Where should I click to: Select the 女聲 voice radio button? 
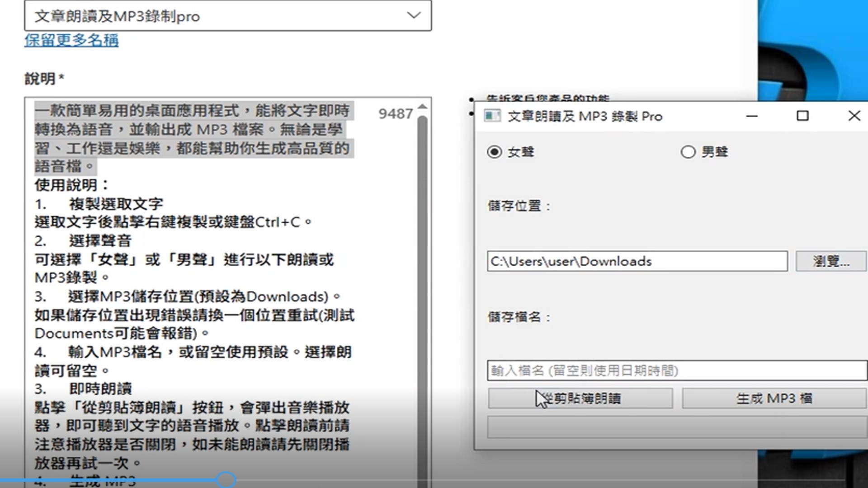495,152
